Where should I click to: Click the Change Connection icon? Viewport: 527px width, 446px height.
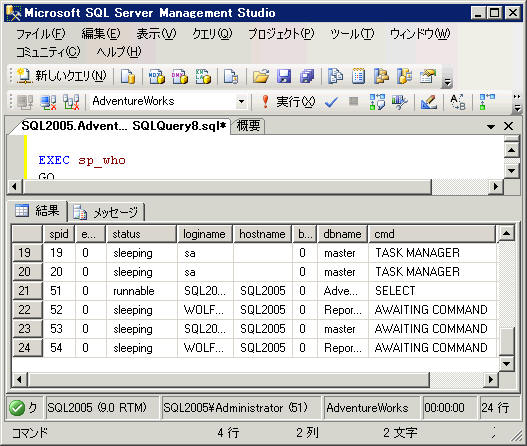pos(71,102)
